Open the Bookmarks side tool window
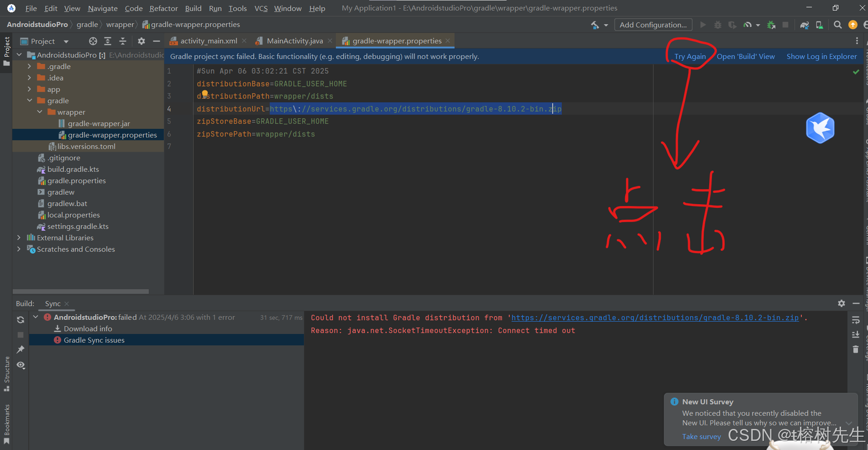This screenshot has height=450, width=868. (x=6, y=424)
